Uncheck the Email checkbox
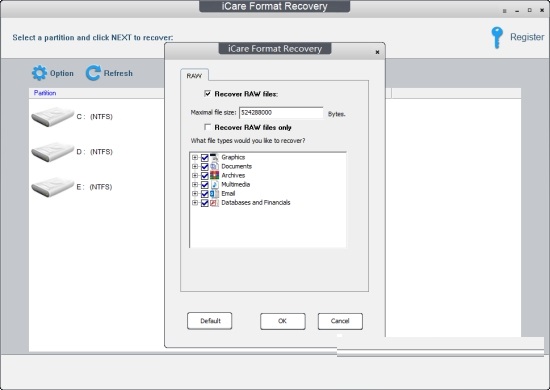This screenshot has height=390, width=550. coord(204,194)
